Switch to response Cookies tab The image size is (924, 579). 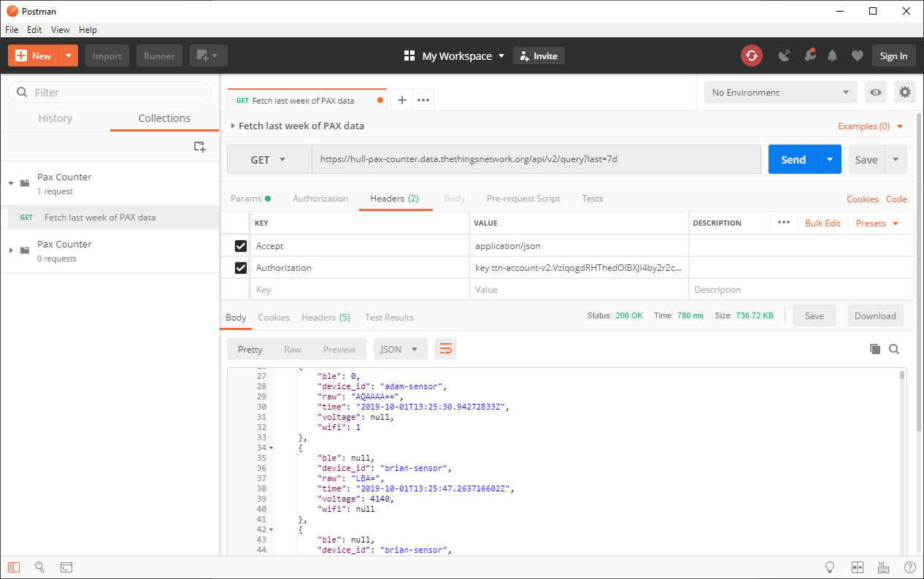(274, 318)
